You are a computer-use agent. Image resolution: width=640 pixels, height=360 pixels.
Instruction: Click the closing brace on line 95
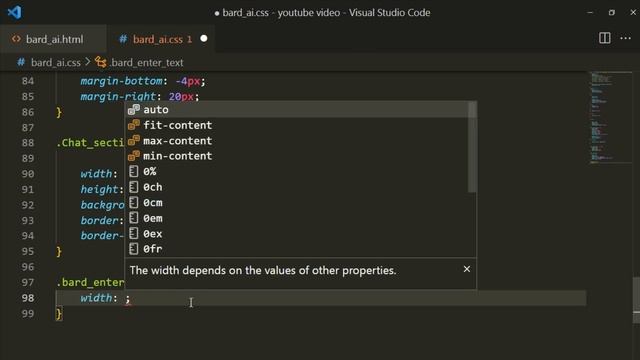click(59, 251)
